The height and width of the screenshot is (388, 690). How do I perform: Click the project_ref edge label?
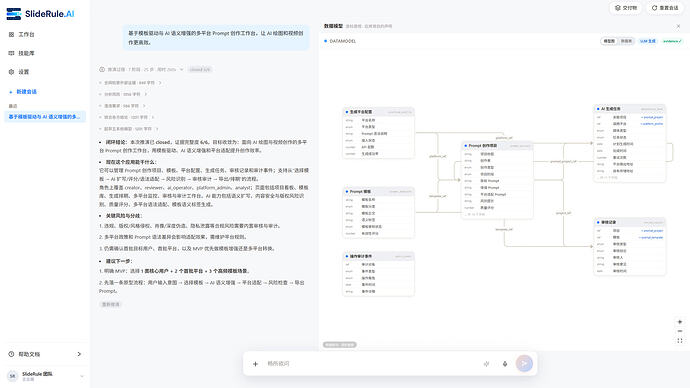coord(563,213)
